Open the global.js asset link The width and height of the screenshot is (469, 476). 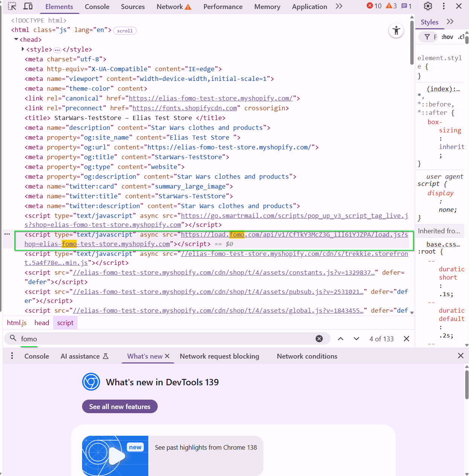[x=218, y=310]
